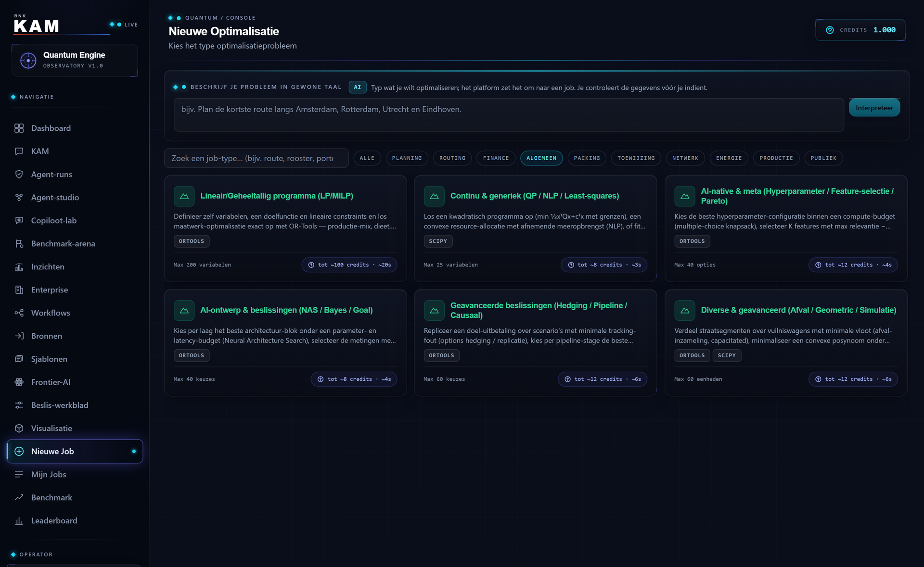Select the ALLE filter chip

coord(367,158)
